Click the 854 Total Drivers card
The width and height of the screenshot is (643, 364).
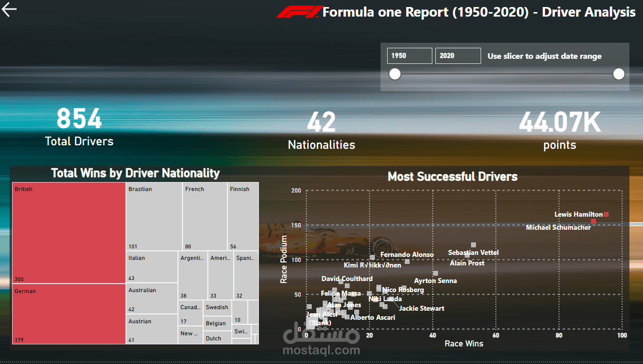[x=79, y=127]
